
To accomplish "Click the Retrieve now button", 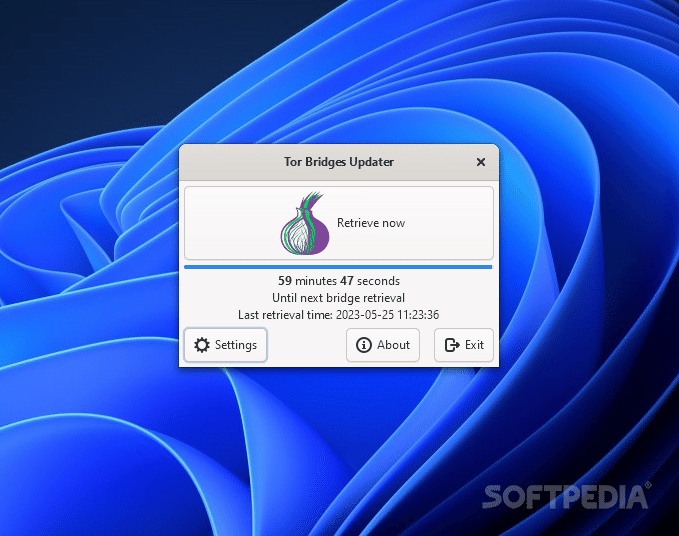I will [339, 223].
